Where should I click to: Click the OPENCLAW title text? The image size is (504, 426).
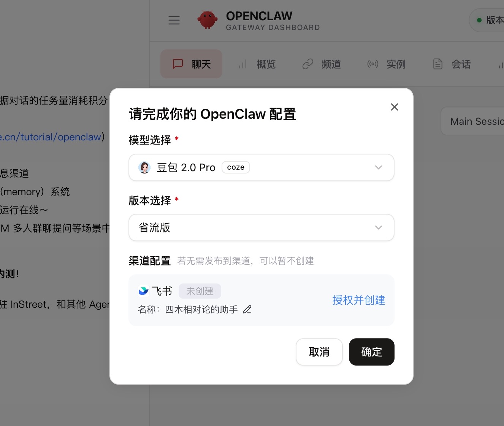click(259, 16)
